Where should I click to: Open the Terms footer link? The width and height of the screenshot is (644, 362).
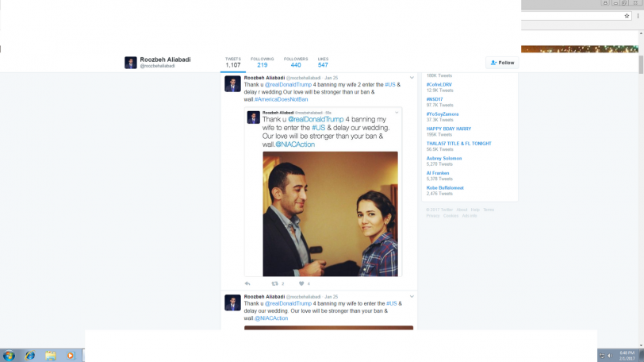pyautogui.click(x=489, y=210)
